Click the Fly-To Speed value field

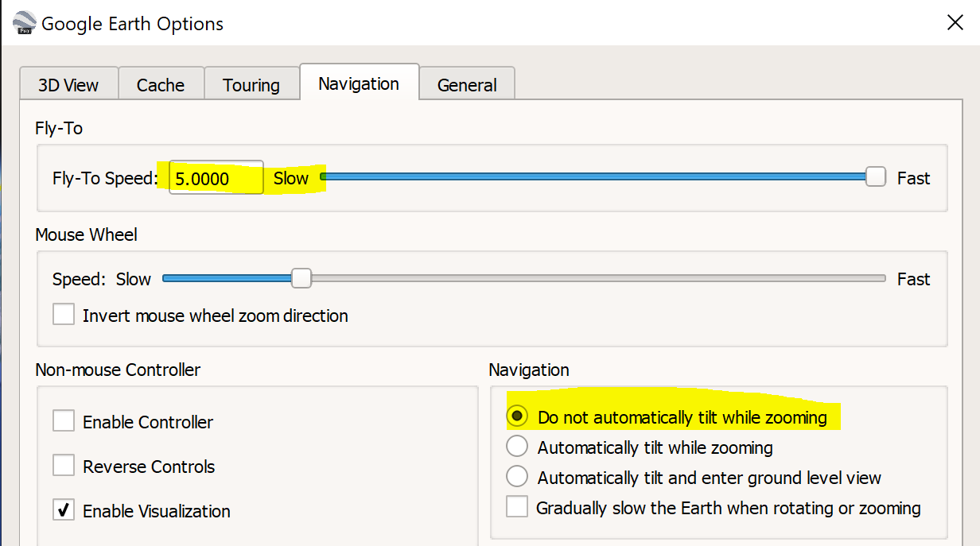pyautogui.click(x=216, y=178)
